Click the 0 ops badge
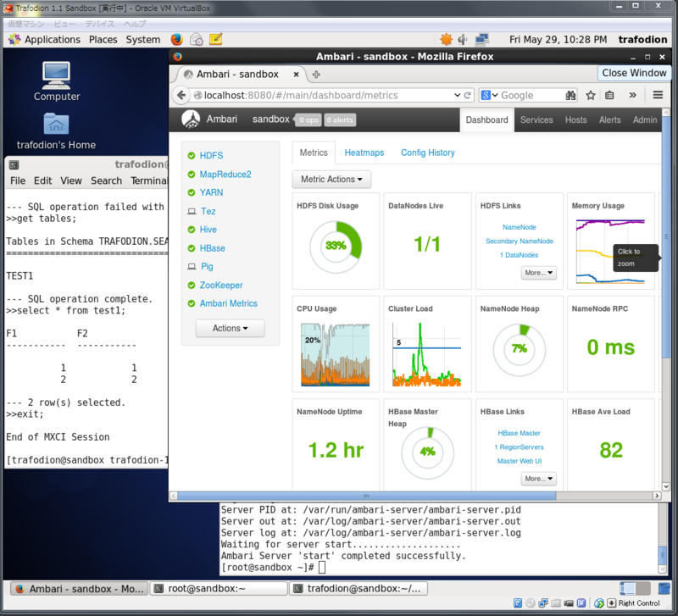This screenshot has width=678, height=616. [308, 119]
